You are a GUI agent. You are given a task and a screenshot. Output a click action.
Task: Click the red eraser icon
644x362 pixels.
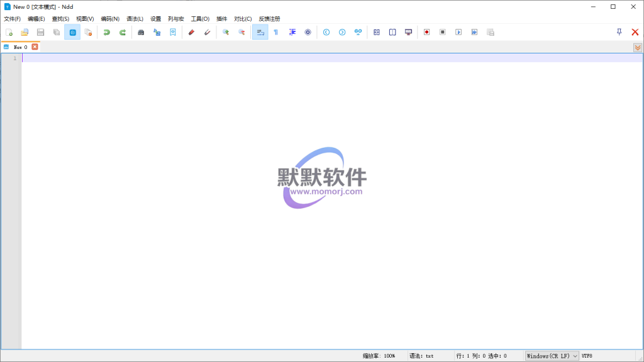click(x=192, y=32)
